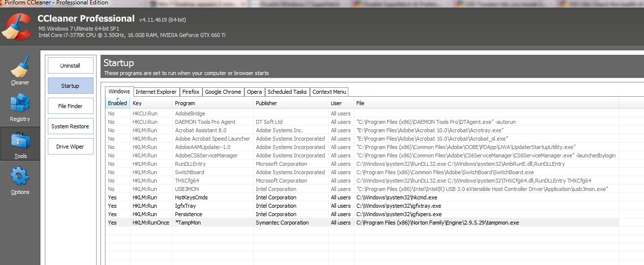Click the iusb3mon.exe file path
The width and height of the screenshot is (644, 265).
(482, 189)
